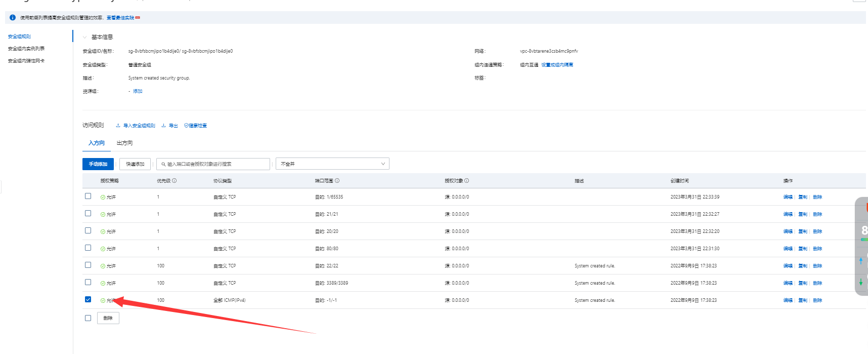The width and height of the screenshot is (868, 354).
Task: Open 安全组内实例列表 in the left menu
Action: [x=26, y=49]
